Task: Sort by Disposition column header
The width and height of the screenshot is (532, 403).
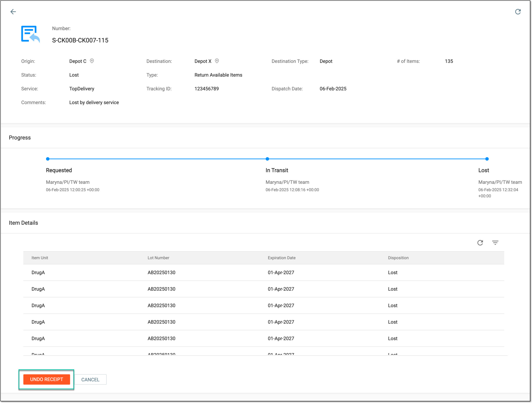Action: click(398, 258)
